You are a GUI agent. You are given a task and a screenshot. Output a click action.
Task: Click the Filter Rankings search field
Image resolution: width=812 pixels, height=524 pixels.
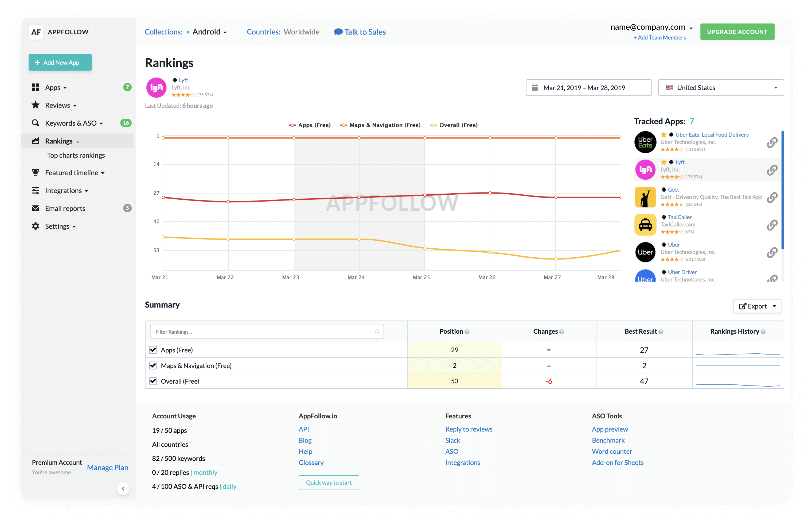click(267, 332)
